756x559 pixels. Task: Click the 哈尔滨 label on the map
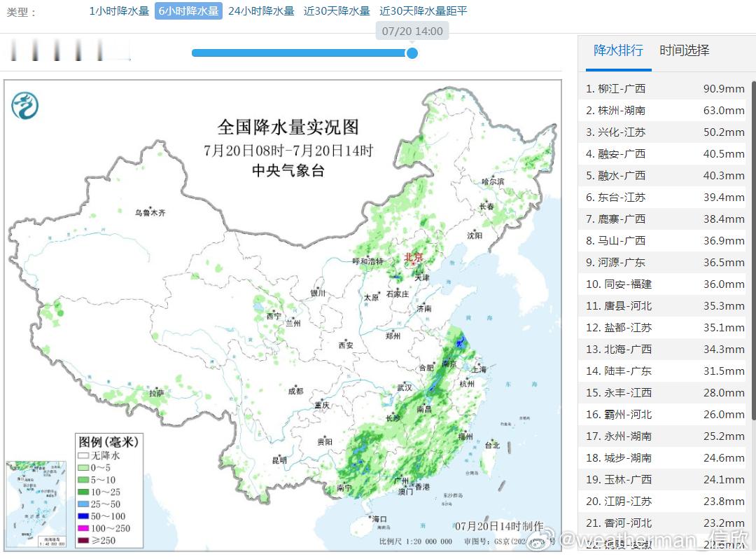pyautogui.click(x=493, y=182)
